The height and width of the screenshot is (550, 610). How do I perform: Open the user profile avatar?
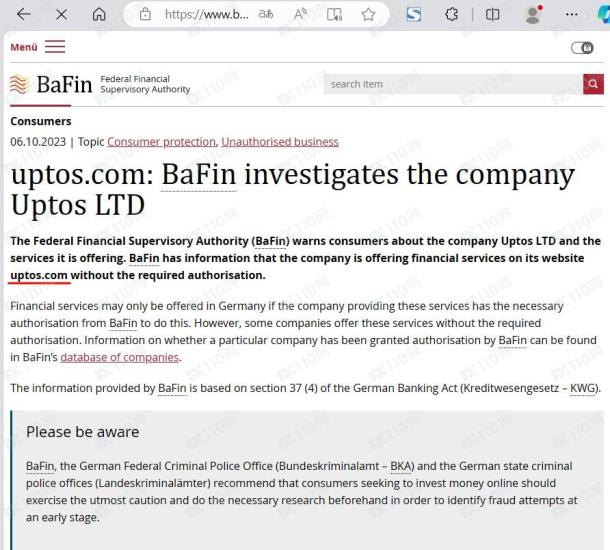click(533, 14)
